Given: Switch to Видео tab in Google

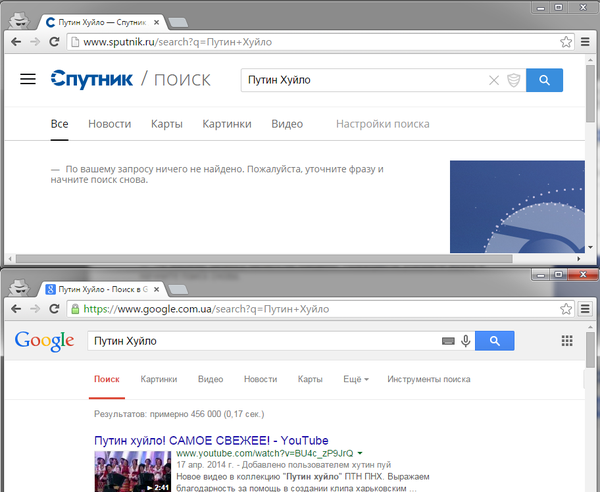Looking at the screenshot, I should coord(210,379).
